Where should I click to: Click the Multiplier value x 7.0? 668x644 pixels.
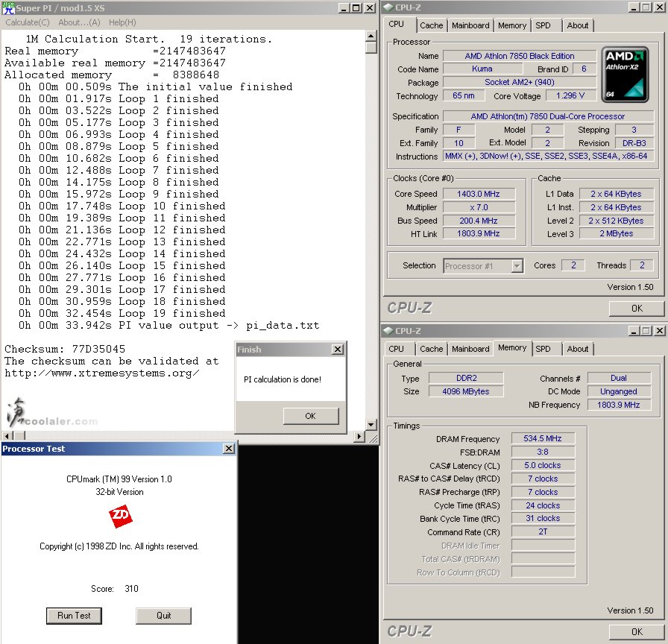479,207
